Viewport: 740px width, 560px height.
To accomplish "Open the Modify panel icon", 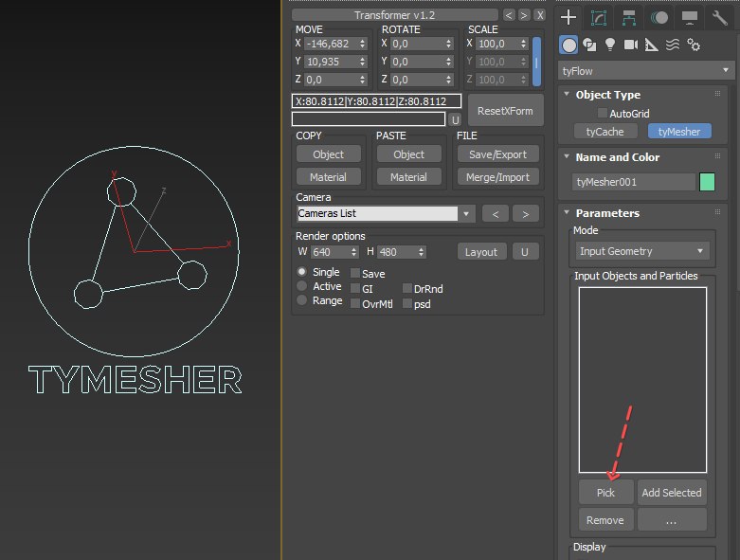I will [x=599, y=18].
